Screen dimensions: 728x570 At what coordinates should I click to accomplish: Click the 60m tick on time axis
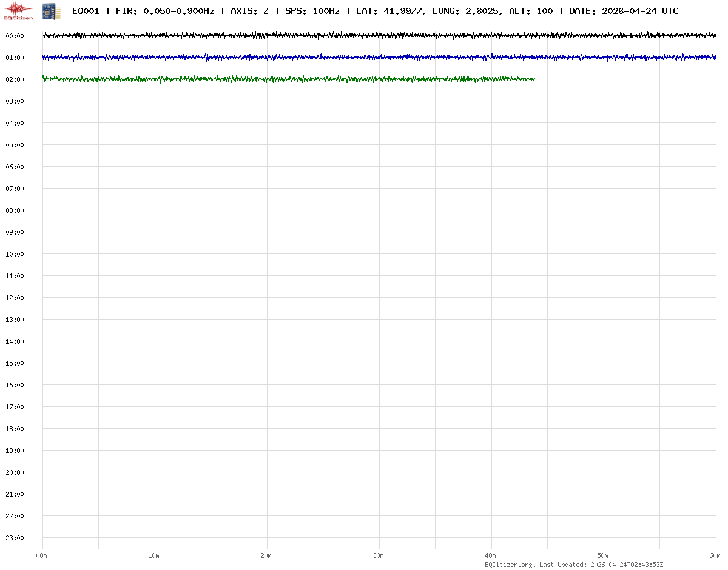pyautogui.click(x=715, y=555)
